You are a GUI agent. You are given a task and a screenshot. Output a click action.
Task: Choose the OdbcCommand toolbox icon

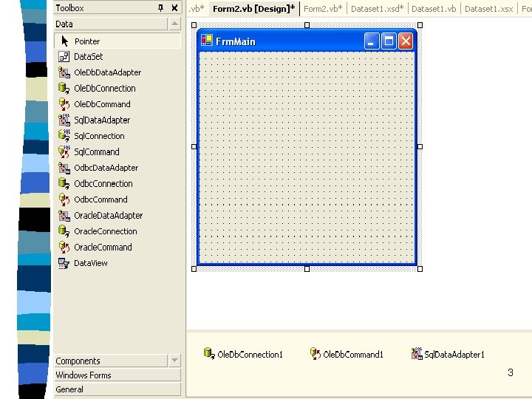click(x=64, y=199)
